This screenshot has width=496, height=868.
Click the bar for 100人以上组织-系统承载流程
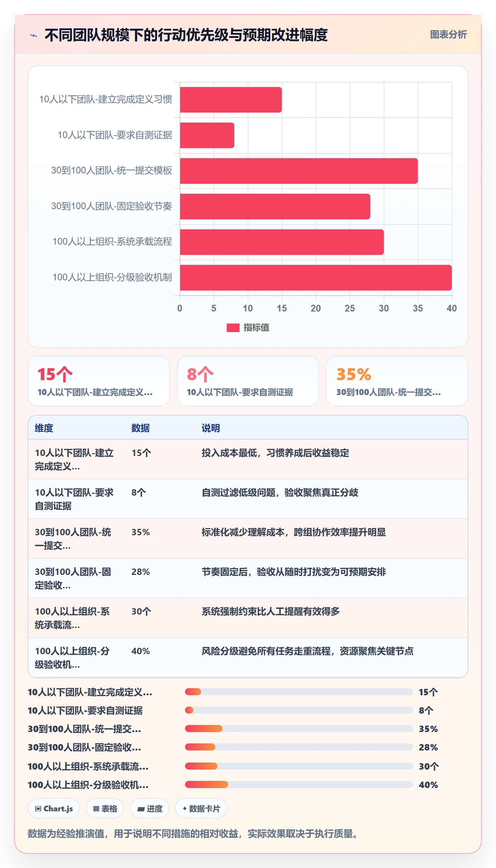point(282,242)
